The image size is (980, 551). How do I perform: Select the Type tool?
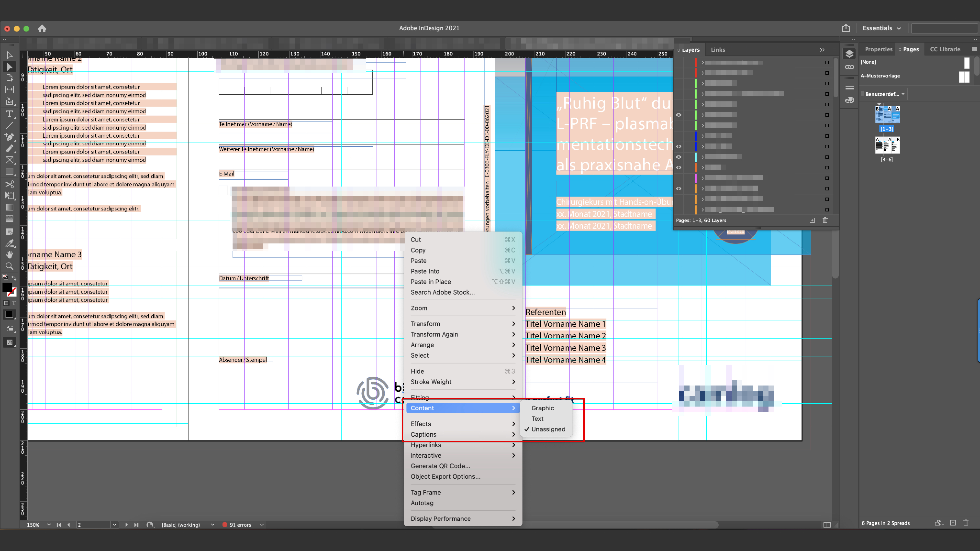point(10,114)
